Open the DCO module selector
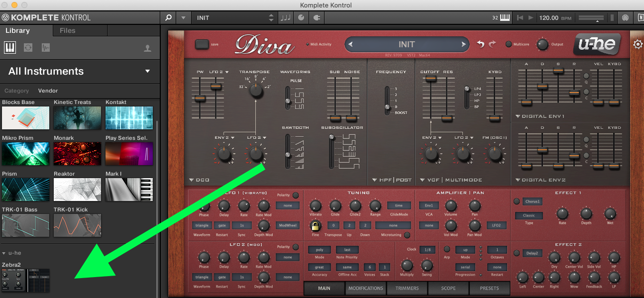 (200, 180)
